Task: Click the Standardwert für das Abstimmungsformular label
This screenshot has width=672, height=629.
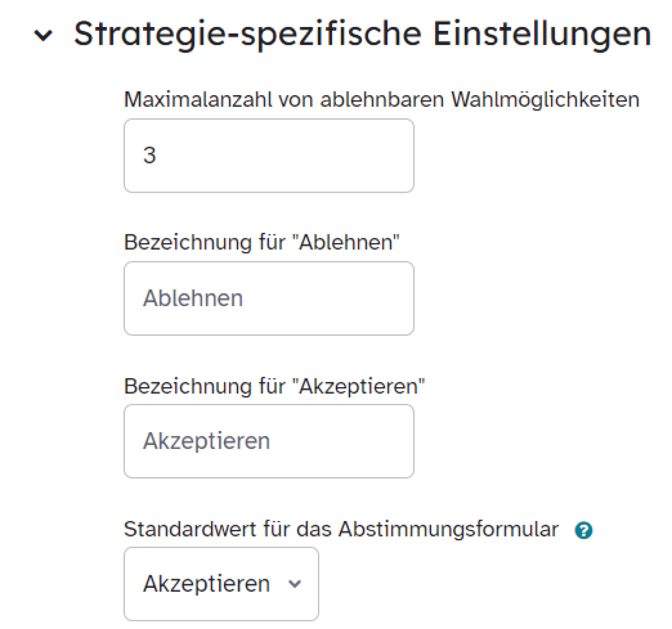Action: tap(341, 529)
